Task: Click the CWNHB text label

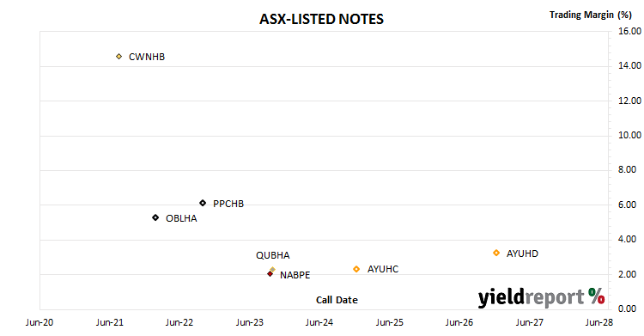Action: 147,57
